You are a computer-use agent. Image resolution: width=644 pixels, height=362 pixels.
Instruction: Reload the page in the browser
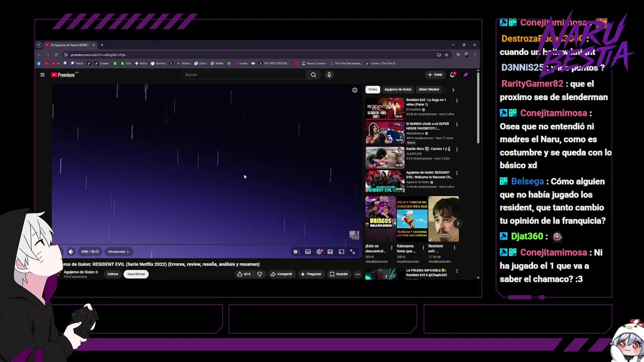pyautogui.click(x=56, y=55)
